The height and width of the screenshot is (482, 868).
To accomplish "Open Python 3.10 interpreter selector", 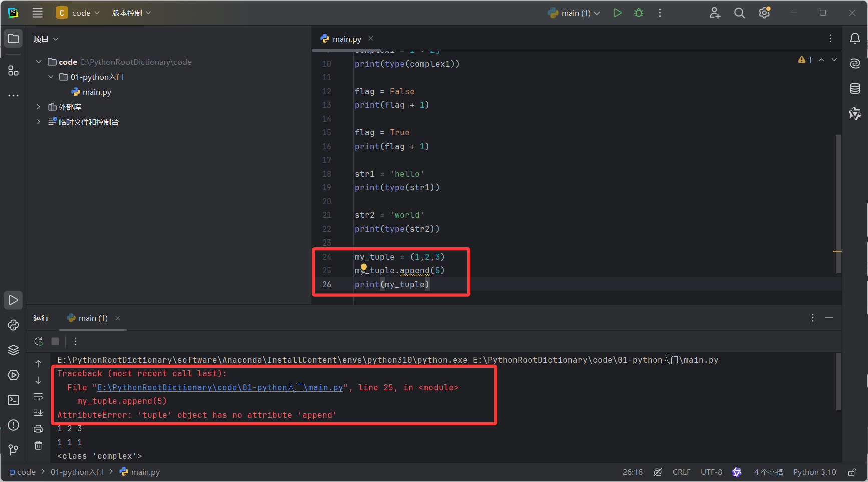I will click(x=815, y=472).
